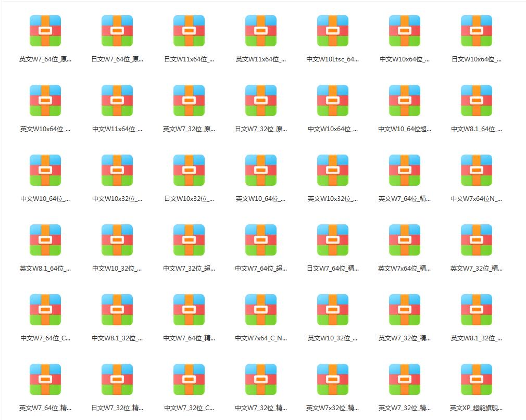Click the file name 中文W10_32位_...
526x420 pixels.
[117, 269]
